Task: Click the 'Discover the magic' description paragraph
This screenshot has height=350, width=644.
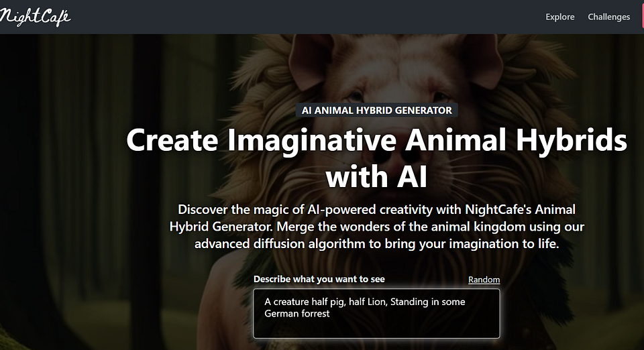Action: pyautogui.click(x=376, y=227)
